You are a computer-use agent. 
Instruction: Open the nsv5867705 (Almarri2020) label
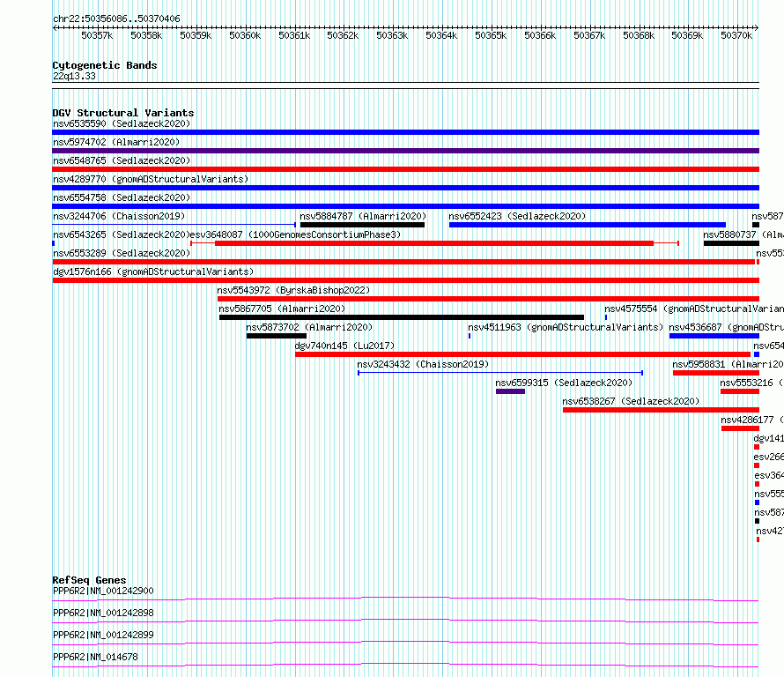[282, 309]
